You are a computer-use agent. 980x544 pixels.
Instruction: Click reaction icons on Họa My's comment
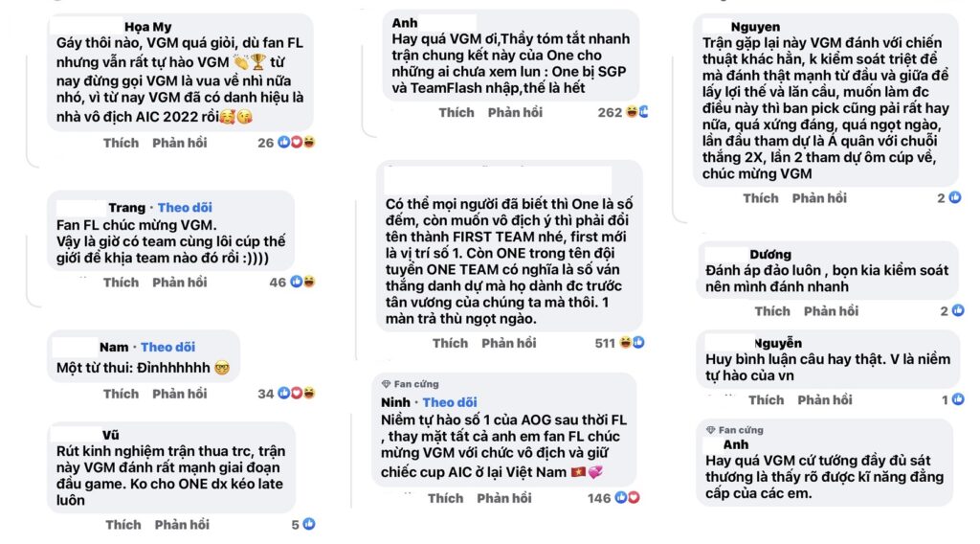click(297, 143)
